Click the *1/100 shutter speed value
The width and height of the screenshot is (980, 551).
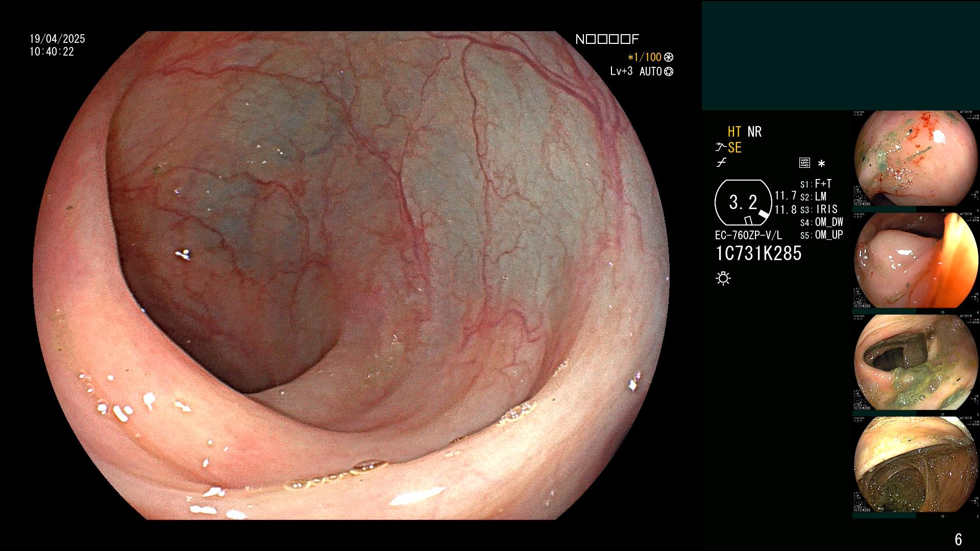click(x=644, y=57)
